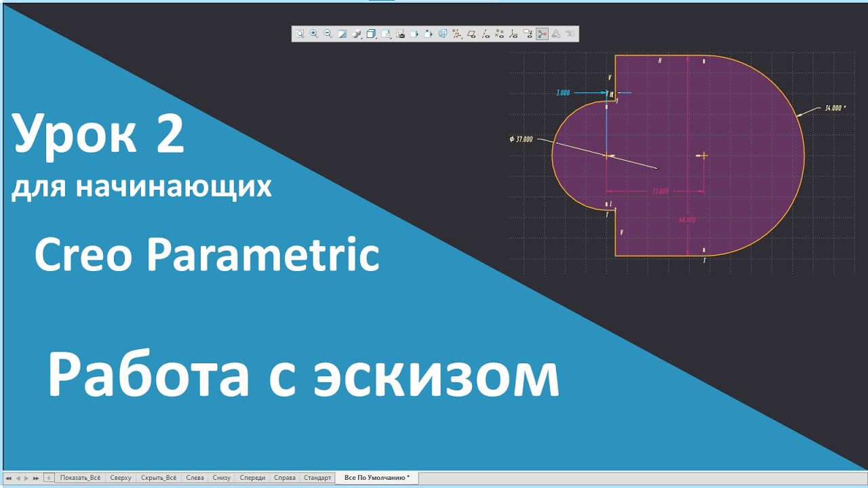This screenshot has width=868, height=488.
Task: Select the 3.000 dimension in the sketch
Action: [563, 93]
